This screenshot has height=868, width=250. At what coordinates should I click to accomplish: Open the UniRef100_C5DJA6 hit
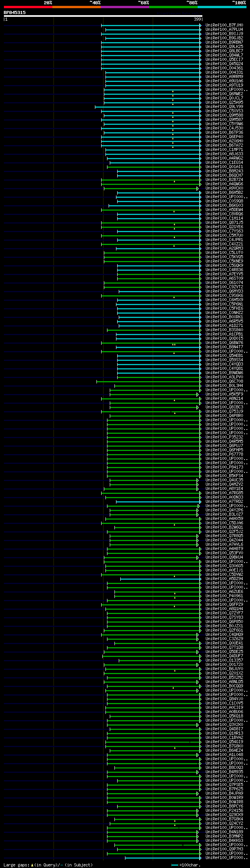pyautogui.click(x=224, y=523)
